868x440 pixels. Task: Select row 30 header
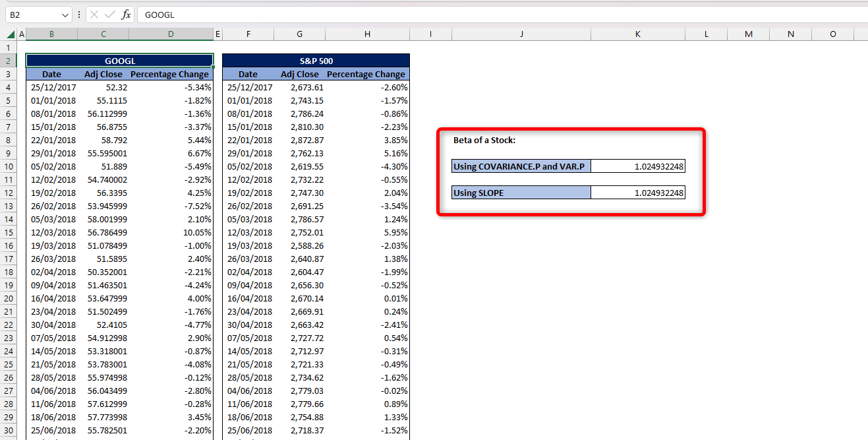coord(9,430)
